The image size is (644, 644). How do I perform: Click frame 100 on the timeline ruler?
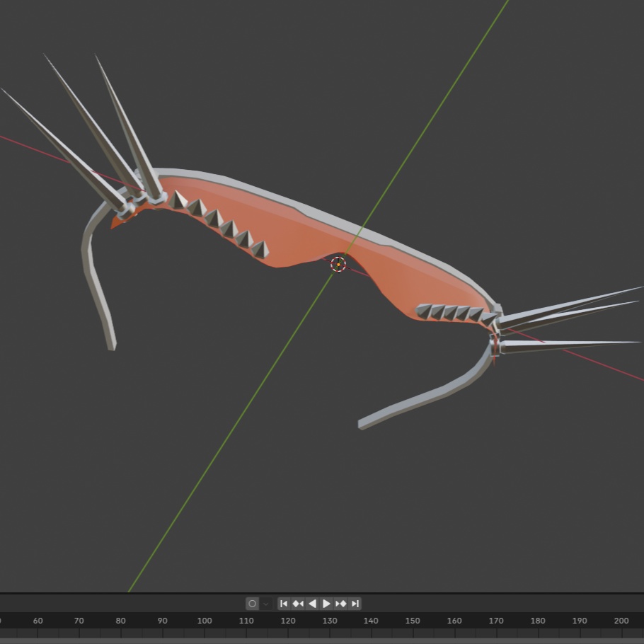(x=204, y=621)
